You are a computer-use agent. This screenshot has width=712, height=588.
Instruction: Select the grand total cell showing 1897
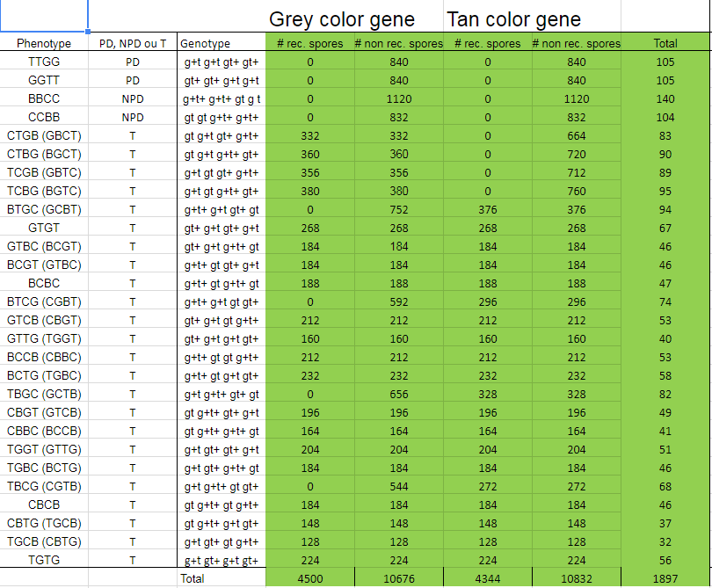pos(665,578)
